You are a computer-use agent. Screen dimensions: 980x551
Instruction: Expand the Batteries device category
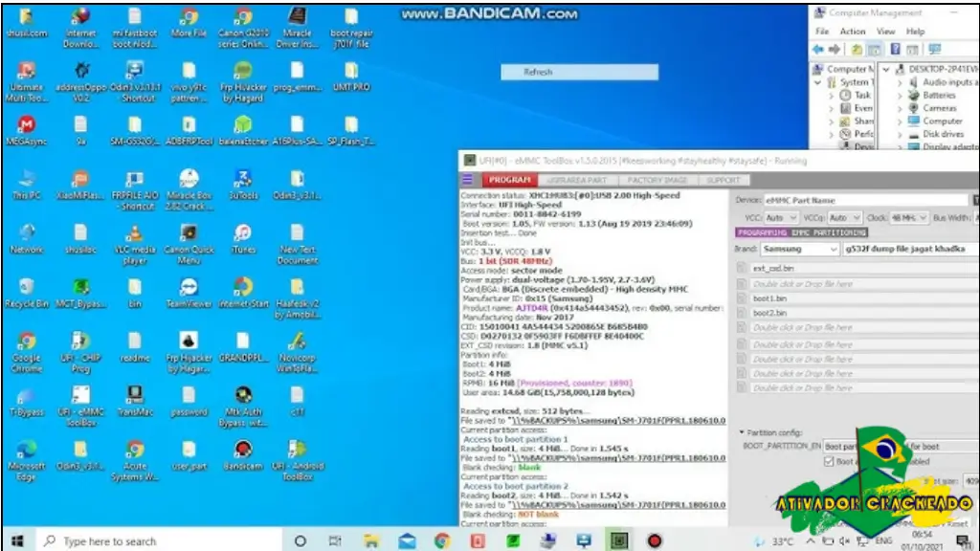tap(900, 96)
